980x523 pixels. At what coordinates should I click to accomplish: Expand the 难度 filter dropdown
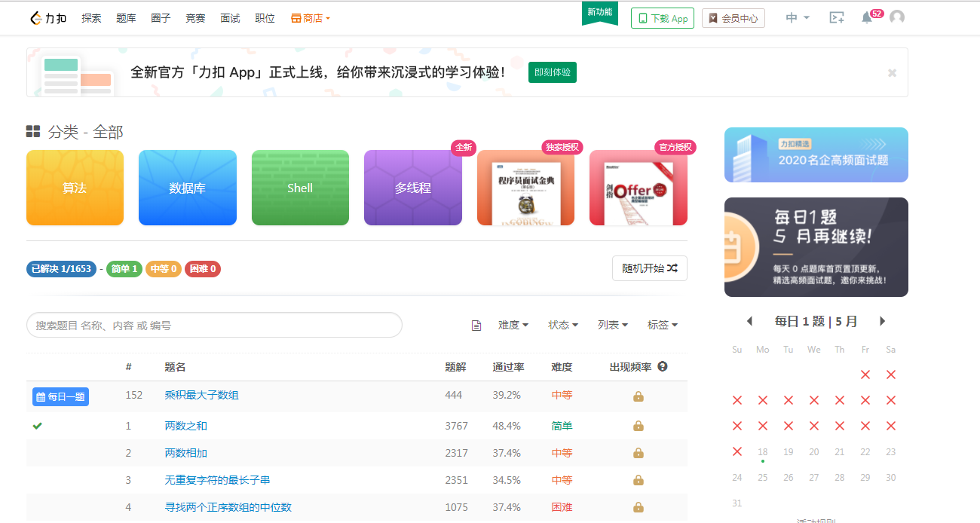(513, 325)
